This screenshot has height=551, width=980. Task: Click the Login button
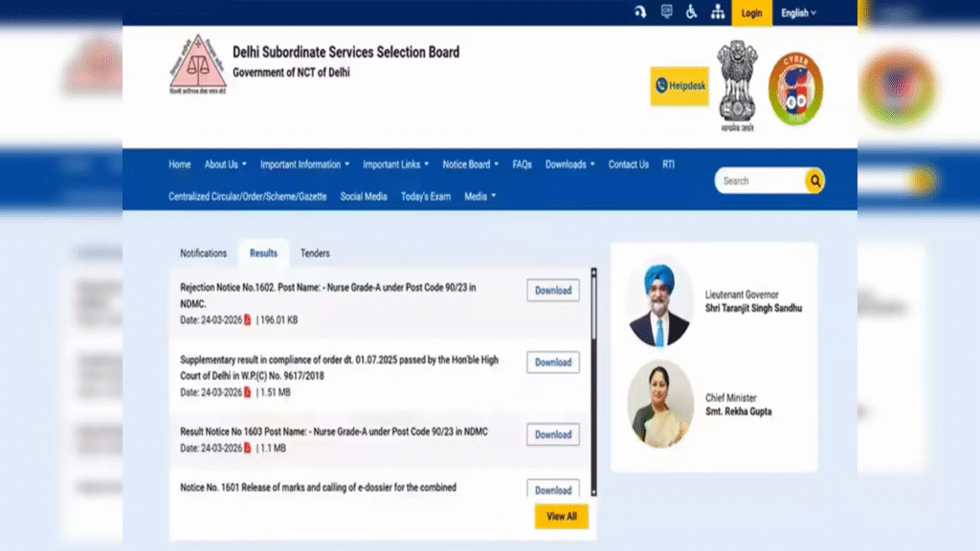click(x=751, y=12)
